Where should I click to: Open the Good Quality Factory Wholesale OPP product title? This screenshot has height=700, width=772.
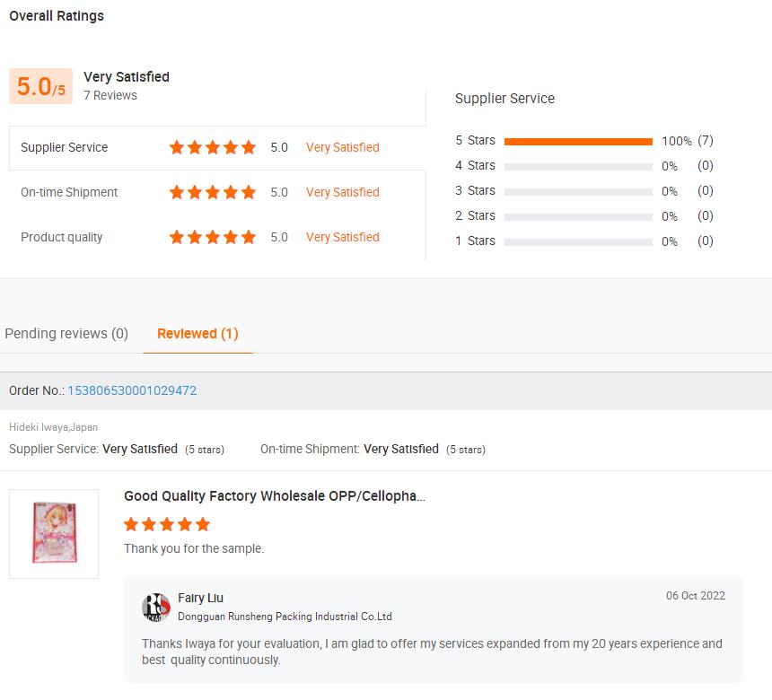point(275,495)
